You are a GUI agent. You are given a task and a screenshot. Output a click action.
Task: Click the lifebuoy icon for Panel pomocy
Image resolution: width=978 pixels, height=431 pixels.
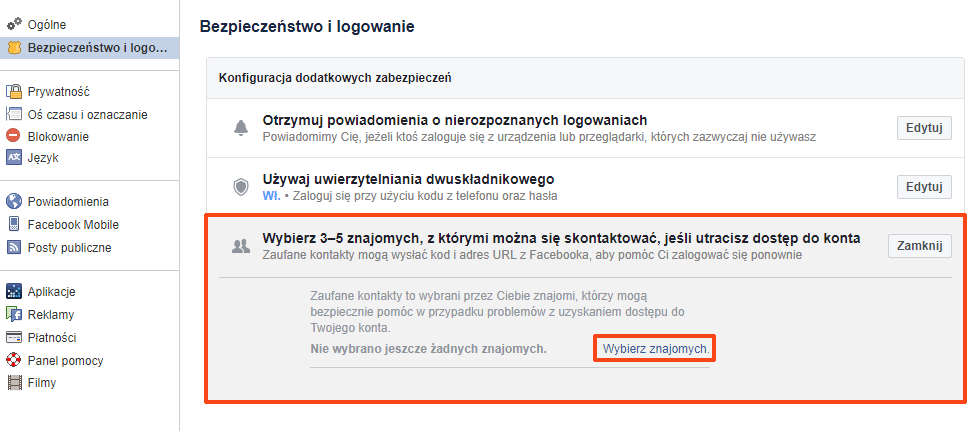14,360
